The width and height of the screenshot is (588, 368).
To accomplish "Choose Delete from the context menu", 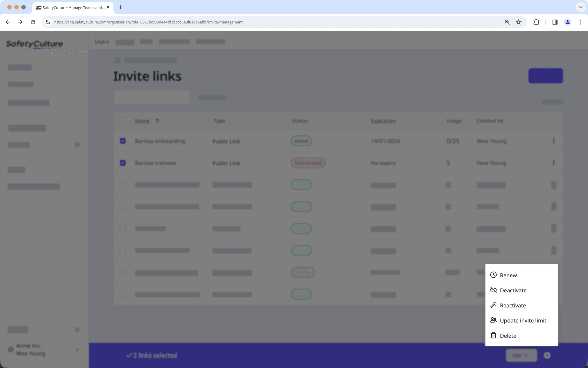I will click(507, 335).
